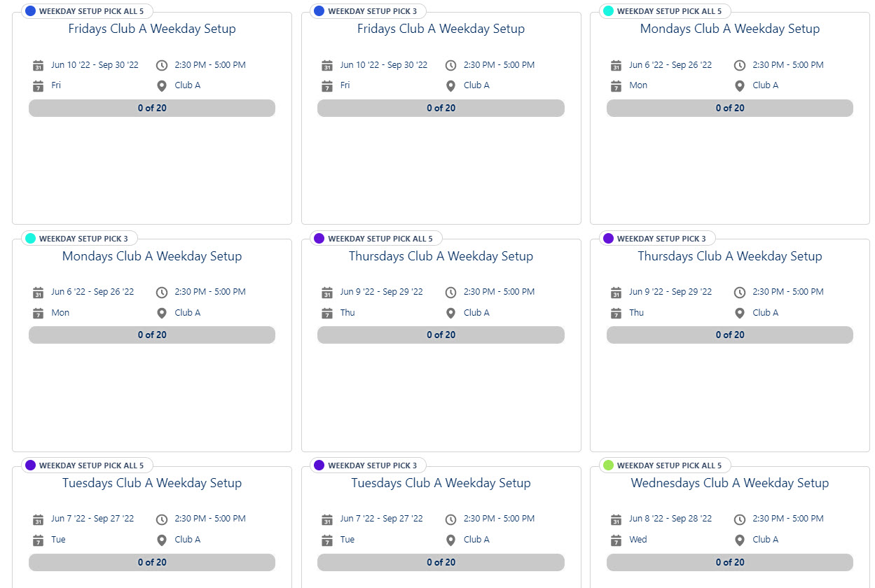Click the clock icon on Tuesdays pick 3 card
This screenshot has height=588, width=875.
[450, 519]
